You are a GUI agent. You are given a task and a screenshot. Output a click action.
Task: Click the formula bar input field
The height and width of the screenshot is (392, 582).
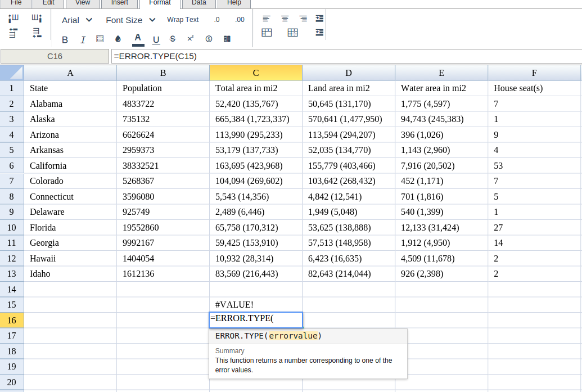click(x=346, y=56)
